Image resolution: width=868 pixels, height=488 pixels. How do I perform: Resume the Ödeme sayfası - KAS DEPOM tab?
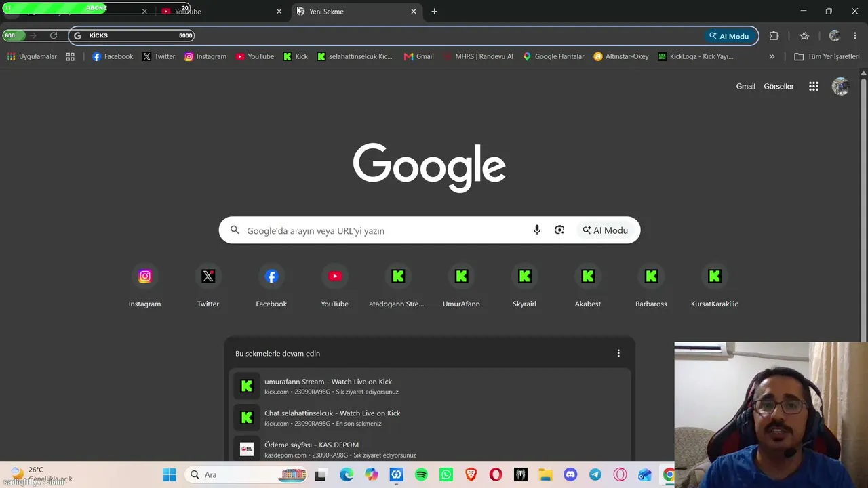pos(430,449)
